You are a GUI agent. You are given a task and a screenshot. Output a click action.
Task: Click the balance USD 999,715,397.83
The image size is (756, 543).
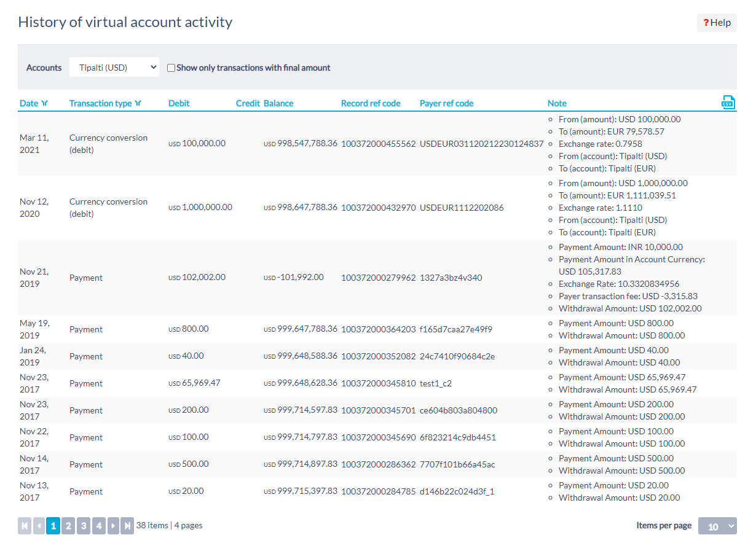click(301, 491)
